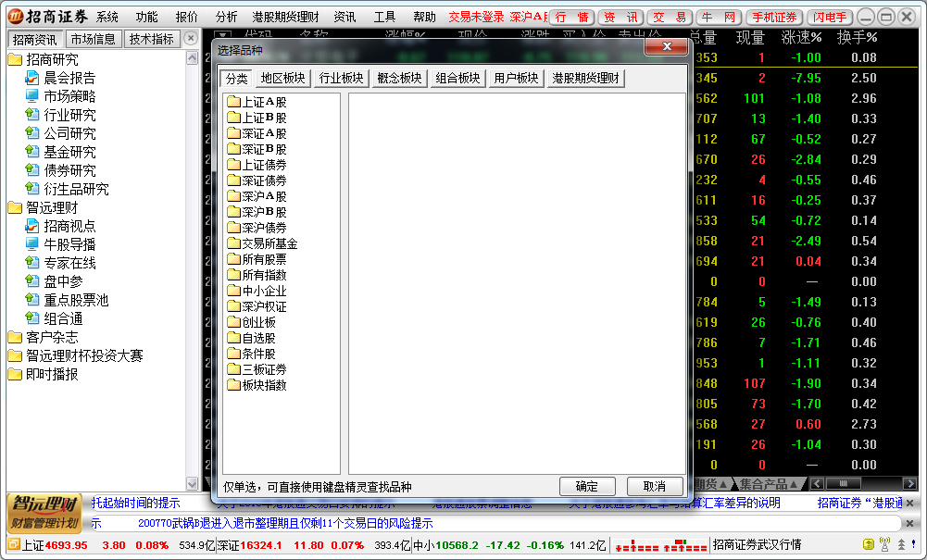Screen dimensions: 927x560
Task: Open the 200770武锅B退 risk notice link
Action: click(285, 523)
